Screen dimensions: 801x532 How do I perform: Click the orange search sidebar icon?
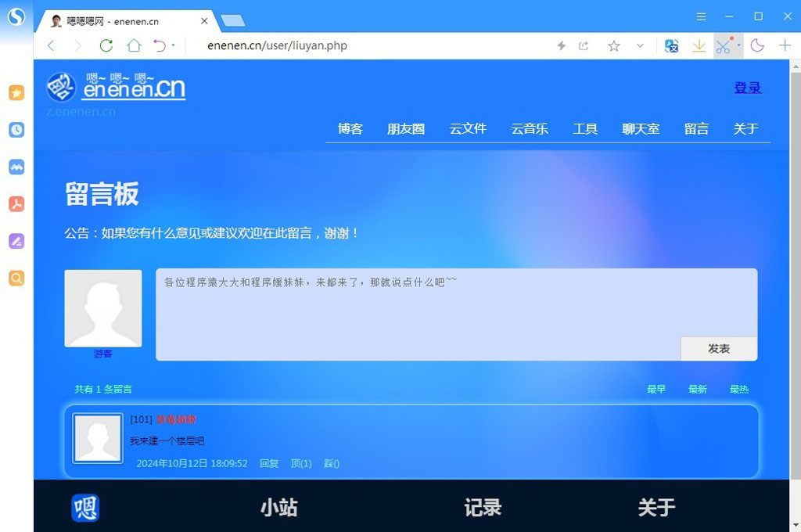click(16, 278)
